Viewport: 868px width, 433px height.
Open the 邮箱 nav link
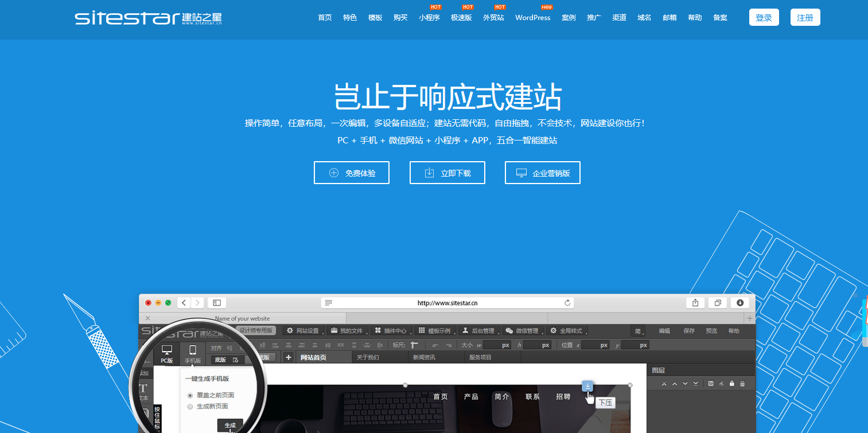670,18
